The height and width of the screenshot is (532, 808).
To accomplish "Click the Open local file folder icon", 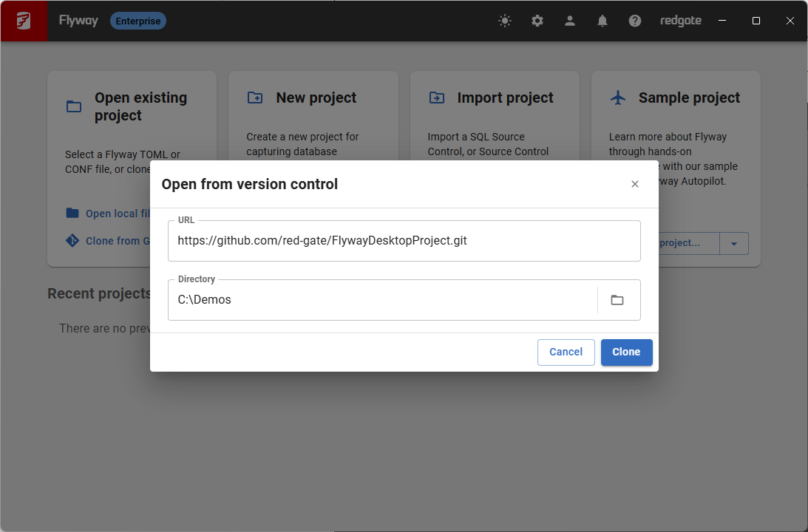I will (x=72, y=214).
